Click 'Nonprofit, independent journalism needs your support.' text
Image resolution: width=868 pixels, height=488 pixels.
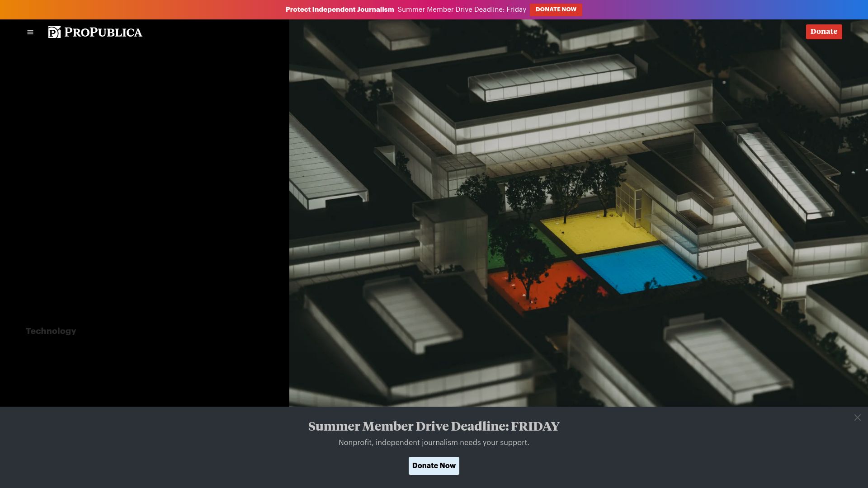tap(434, 443)
